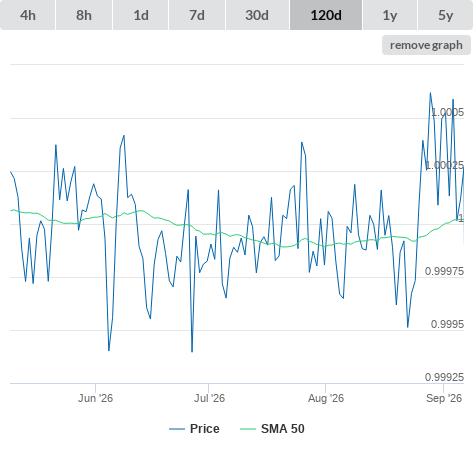Click the 0.99975 y-axis label
The width and height of the screenshot is (474, 455).
(444, 271)
